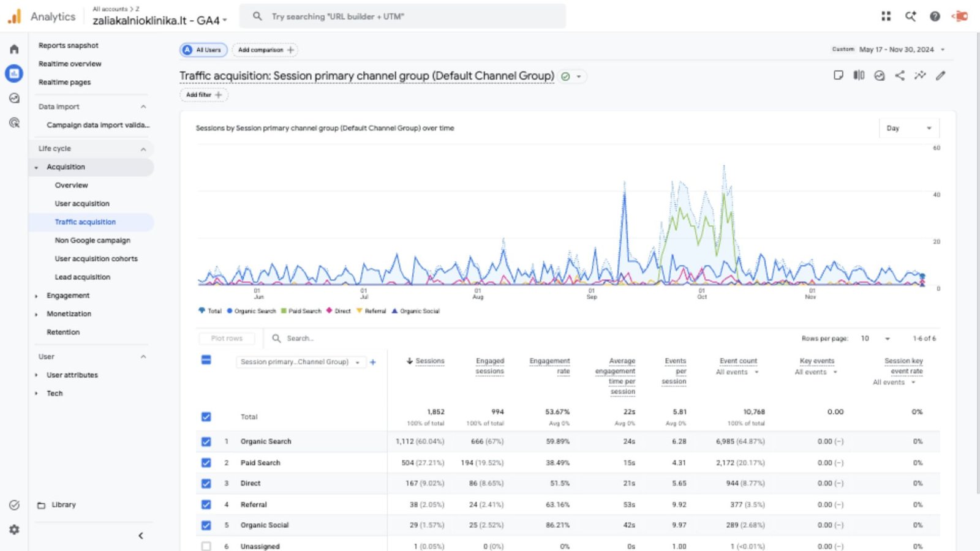The height and width of the screenshot is (551, 980).
Task: Uncheck the Direct row checkbox
Action: tap(206, 484)
